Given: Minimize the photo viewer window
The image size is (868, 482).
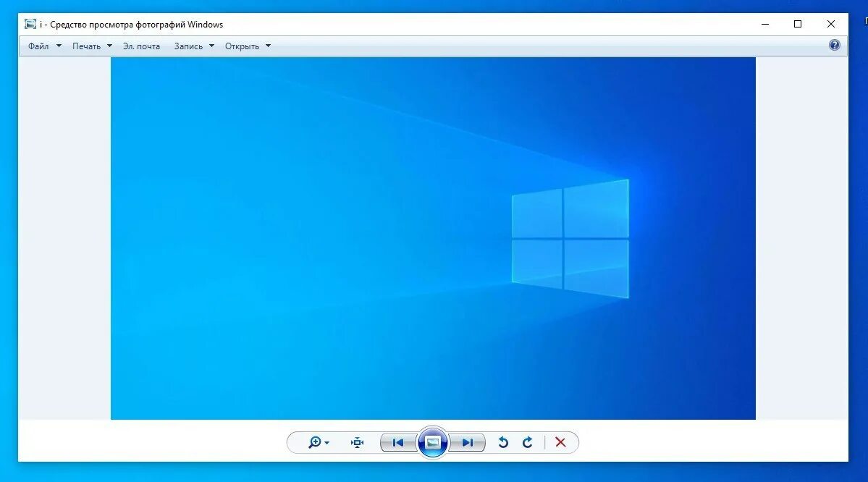Looking at the screenshot, I should coord(765,24).
